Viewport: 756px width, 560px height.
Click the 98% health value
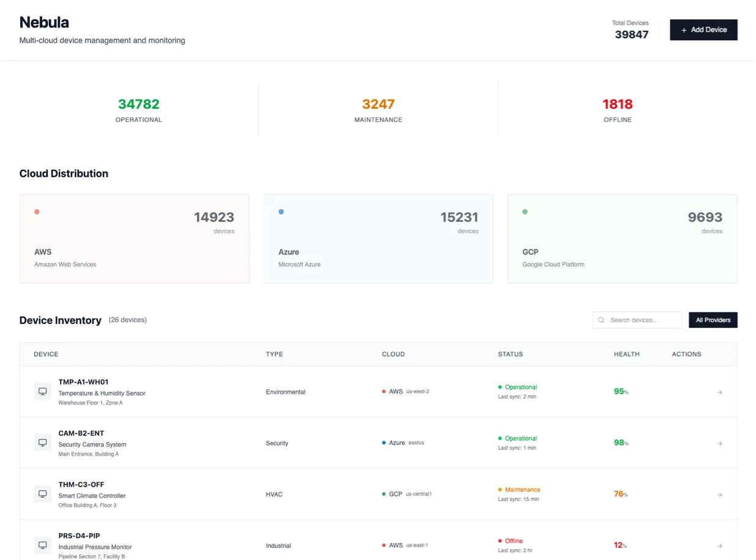(x=621, y=443)
